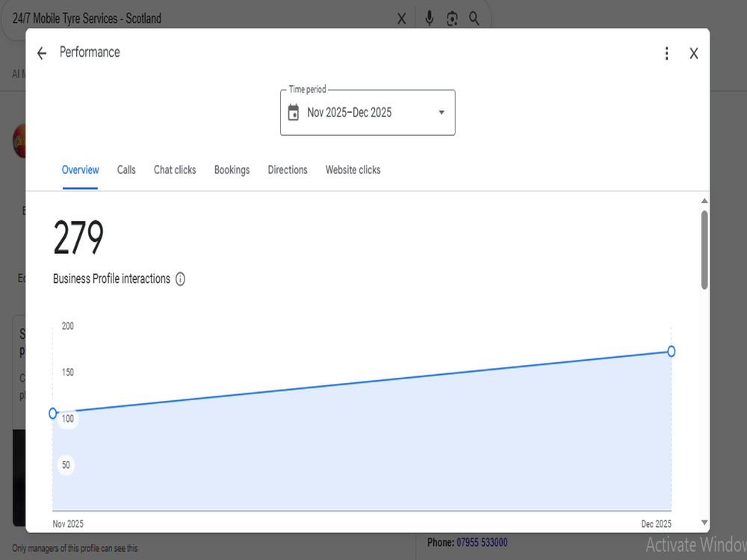The height and width of the screenshot is (560, 747).
Task: Click the Performance dialog title
Action: [90, 52]
